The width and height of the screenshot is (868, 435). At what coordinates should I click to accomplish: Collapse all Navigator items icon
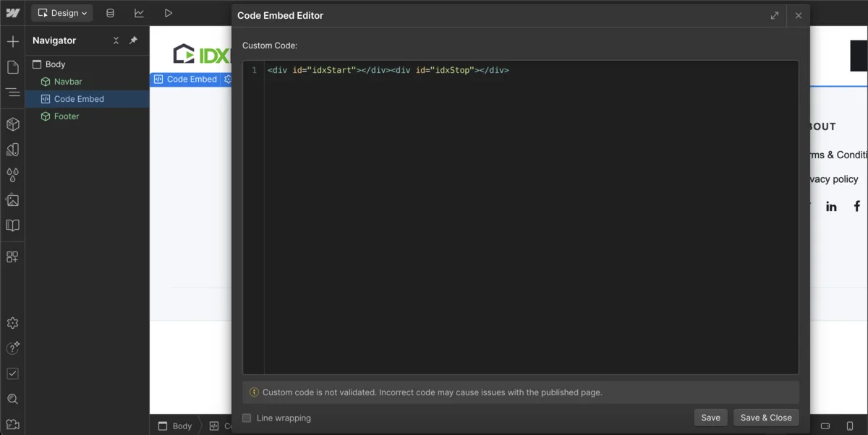[x=116, y=40]
